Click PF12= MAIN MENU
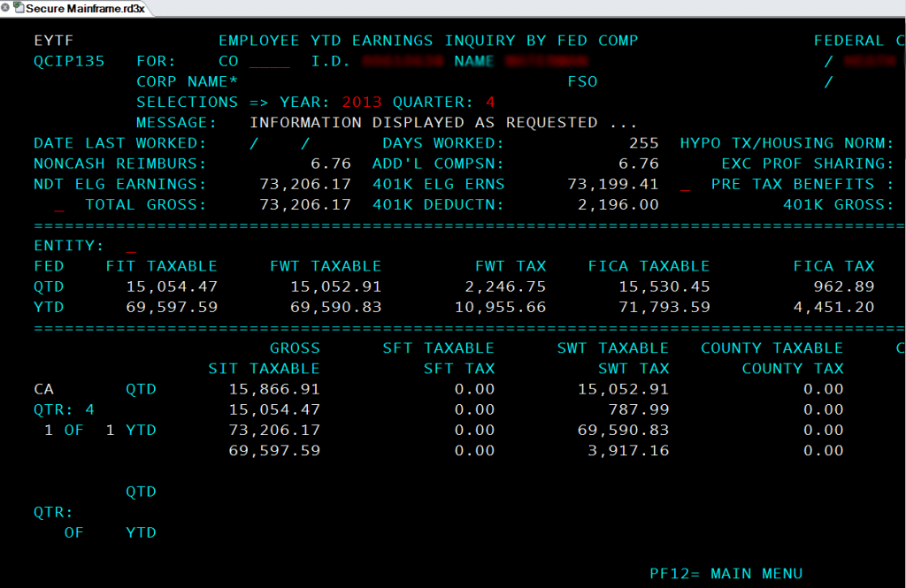This screenshot has width=906, height=588. [726, 574]
